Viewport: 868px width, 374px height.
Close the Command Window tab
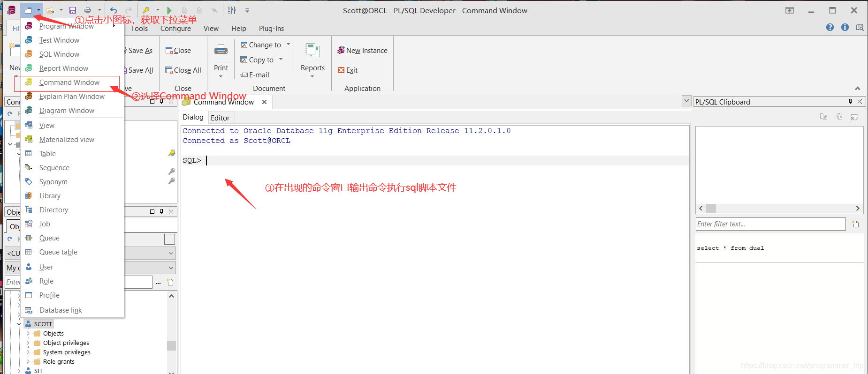coord(265,102)
